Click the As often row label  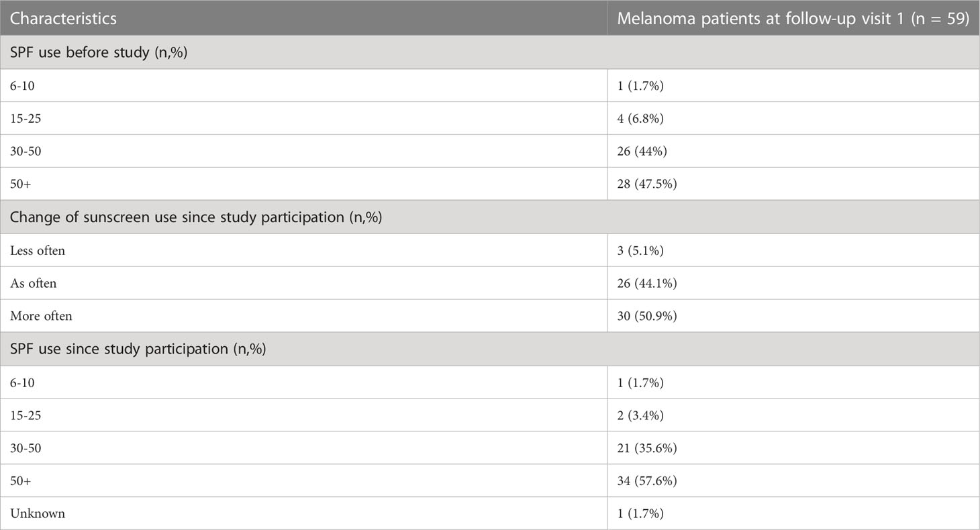coord(34,283)
